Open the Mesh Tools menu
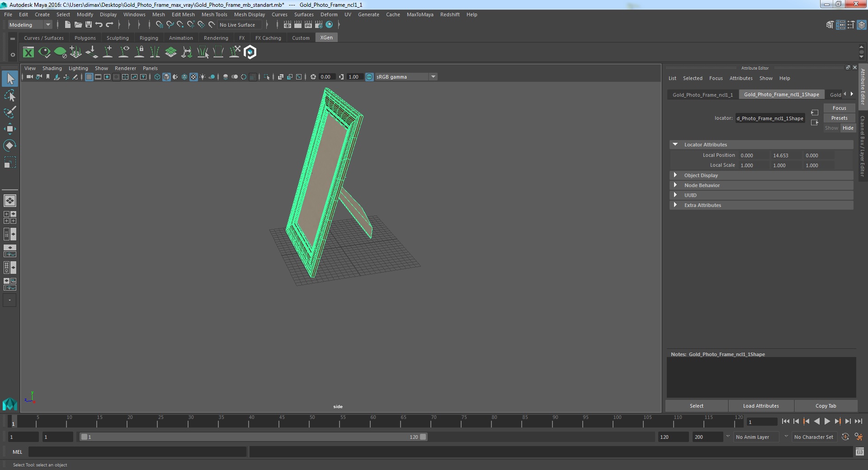The width and height of the screenshot is (868, 470). click(x=214, y=14)
